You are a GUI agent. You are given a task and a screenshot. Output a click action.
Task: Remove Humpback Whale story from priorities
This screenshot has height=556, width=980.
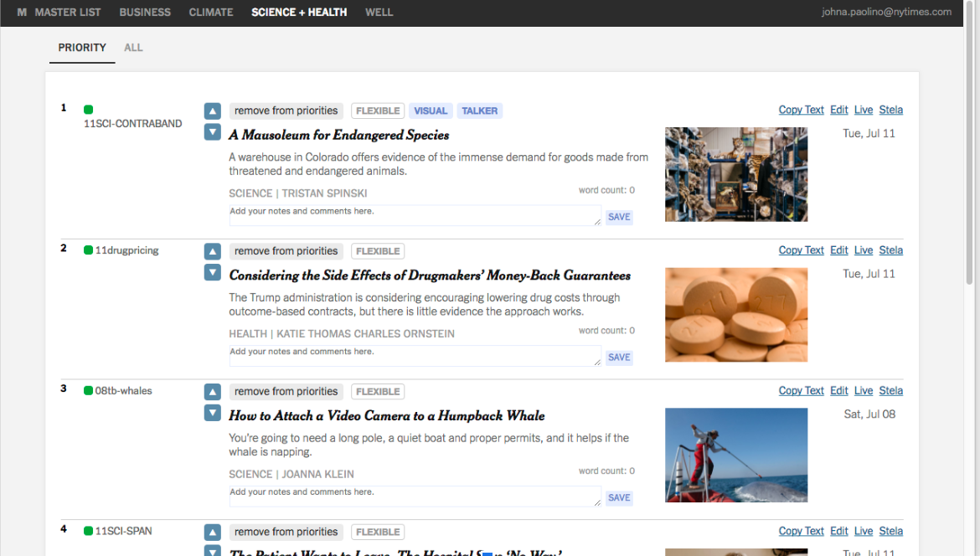286,392
